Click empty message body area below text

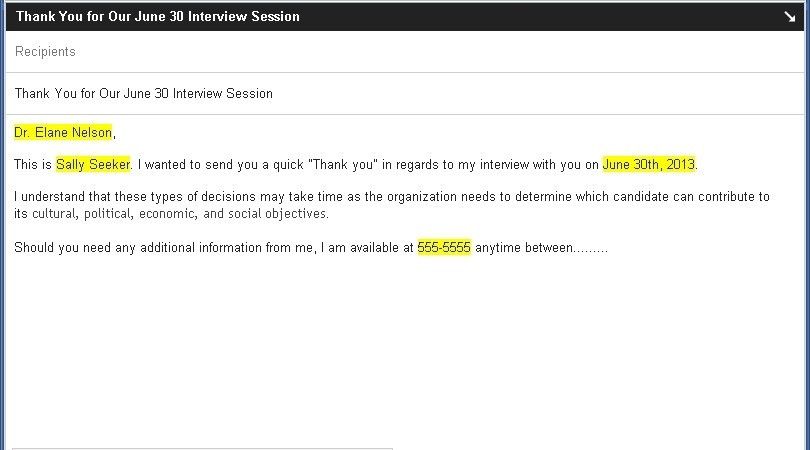(x=404, y=351)
